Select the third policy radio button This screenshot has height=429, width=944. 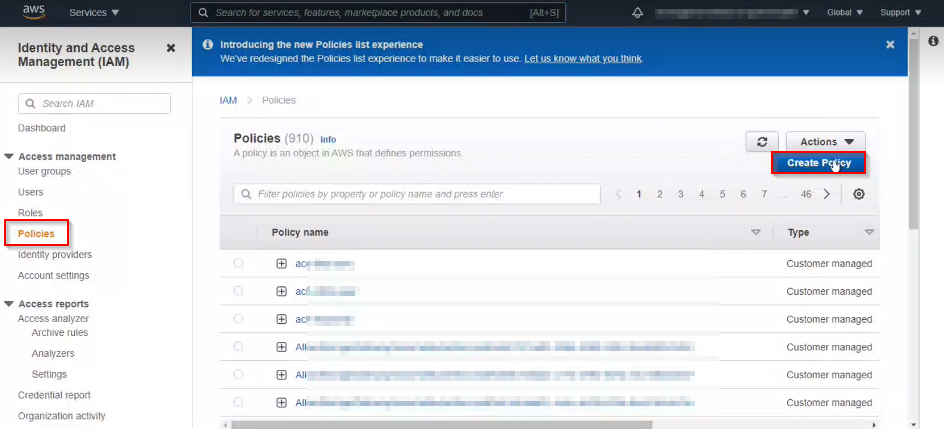pyautogui.click(x=238, y=318)
